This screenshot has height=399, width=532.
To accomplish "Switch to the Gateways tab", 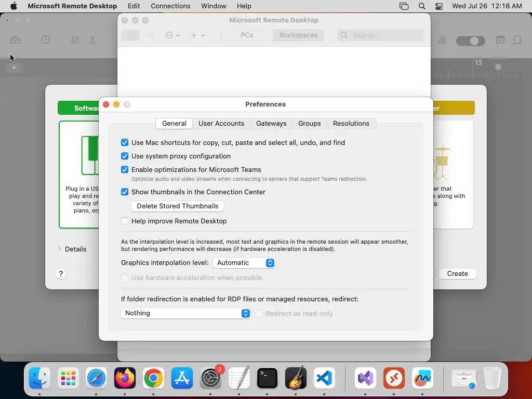I will tap(271, 124).
